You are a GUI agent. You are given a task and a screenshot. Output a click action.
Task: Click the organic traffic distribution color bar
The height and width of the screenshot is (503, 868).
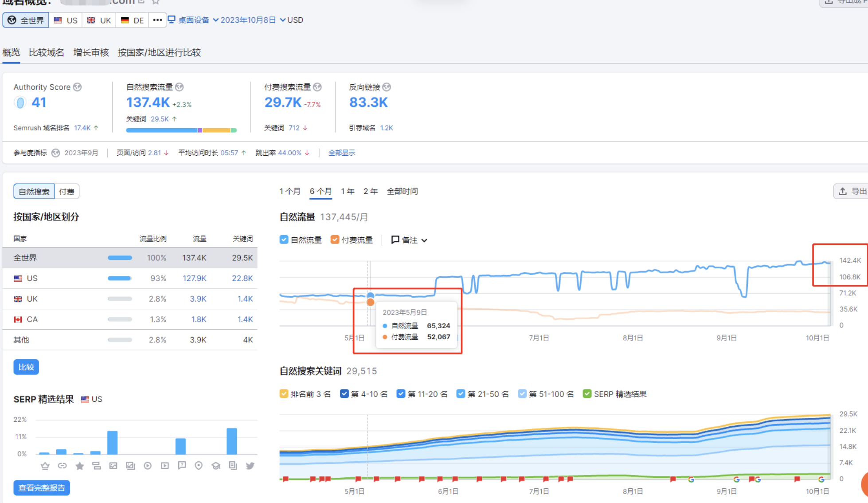[x=181, y=130]
